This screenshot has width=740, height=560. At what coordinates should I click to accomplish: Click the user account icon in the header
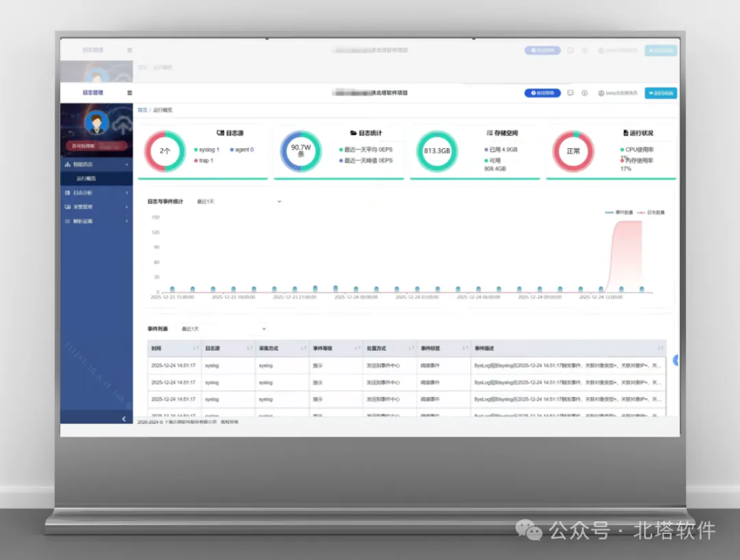tap(602, 93)
